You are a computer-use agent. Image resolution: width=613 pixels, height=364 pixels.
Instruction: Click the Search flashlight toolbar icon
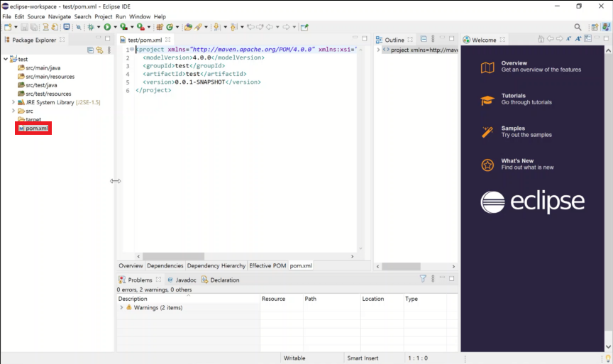198,27
